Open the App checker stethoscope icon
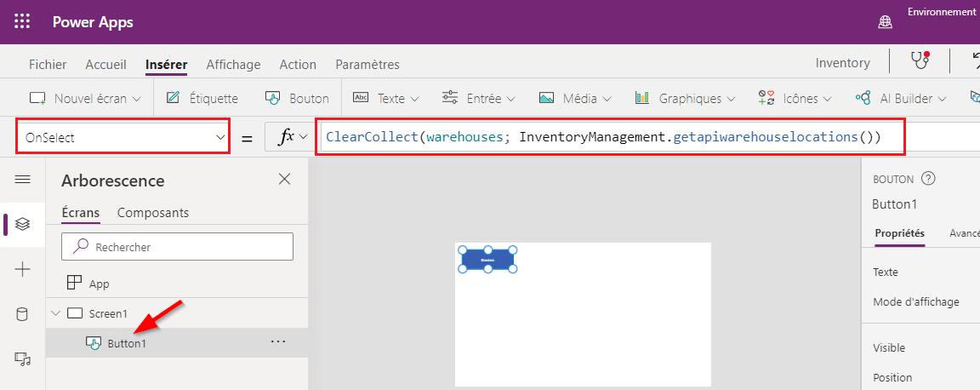 coord(920,60)
